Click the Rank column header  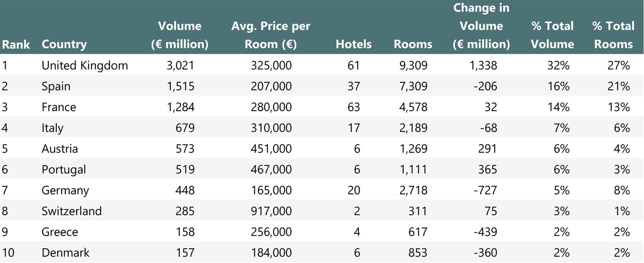tap(16, 44)
